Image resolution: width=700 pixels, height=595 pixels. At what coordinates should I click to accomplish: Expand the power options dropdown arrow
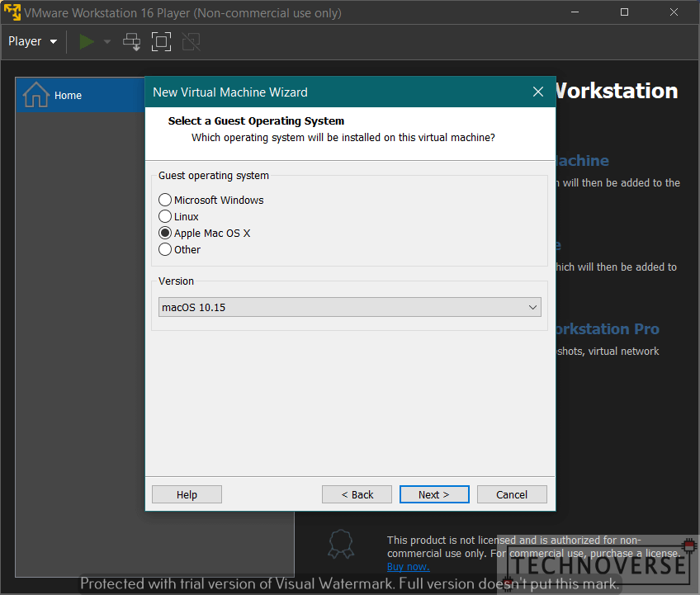tap(107, 42)
